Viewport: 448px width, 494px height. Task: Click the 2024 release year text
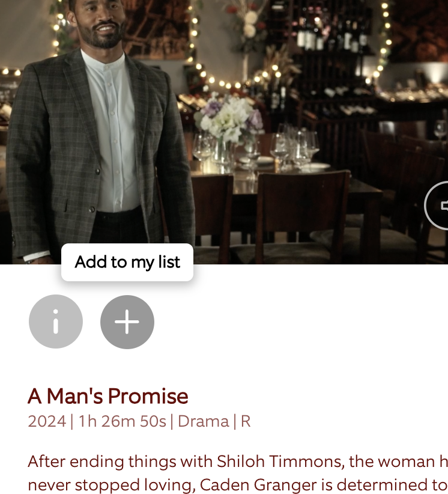[47, 421]
